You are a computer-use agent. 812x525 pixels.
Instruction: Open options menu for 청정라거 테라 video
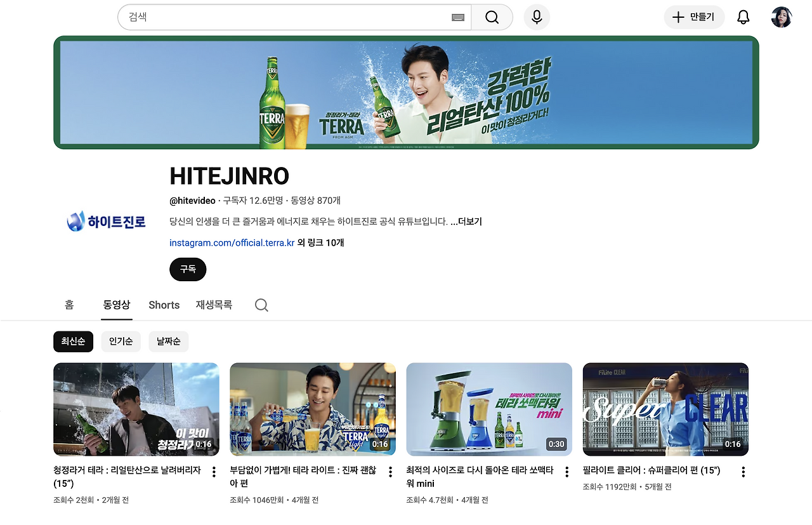pyautogui.click(x=214, y=472)
